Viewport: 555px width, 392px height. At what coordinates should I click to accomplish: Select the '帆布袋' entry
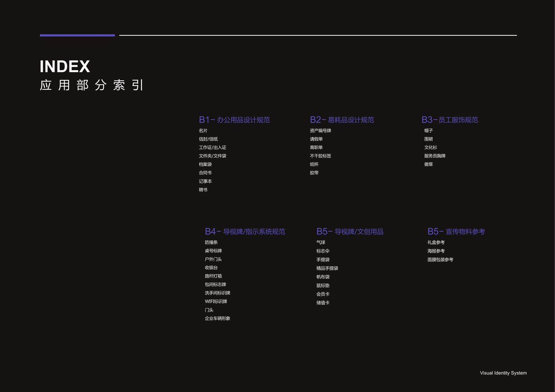323,277
